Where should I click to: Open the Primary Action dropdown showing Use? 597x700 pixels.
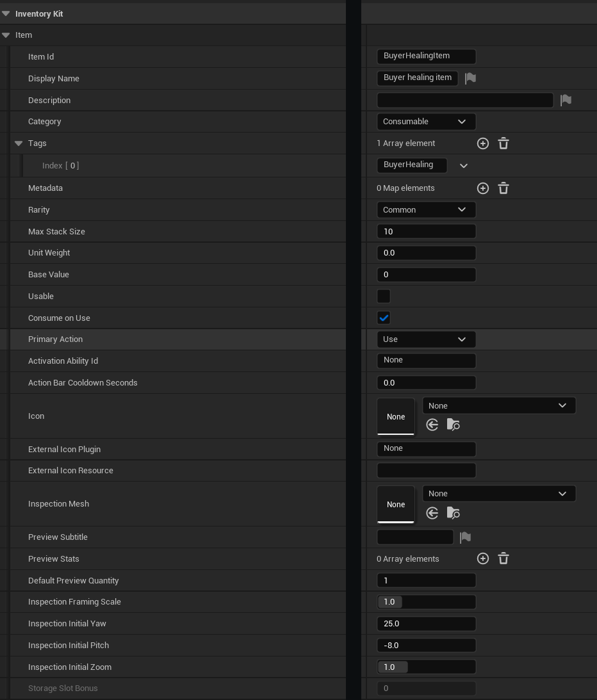(426, 339)
